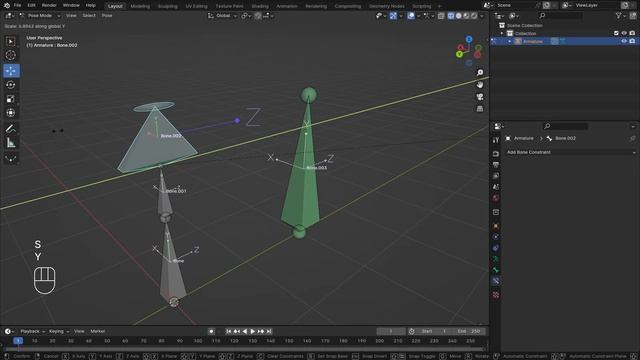
Task: Open the Playback dropdown in timeline
Action: pos(32,331)
